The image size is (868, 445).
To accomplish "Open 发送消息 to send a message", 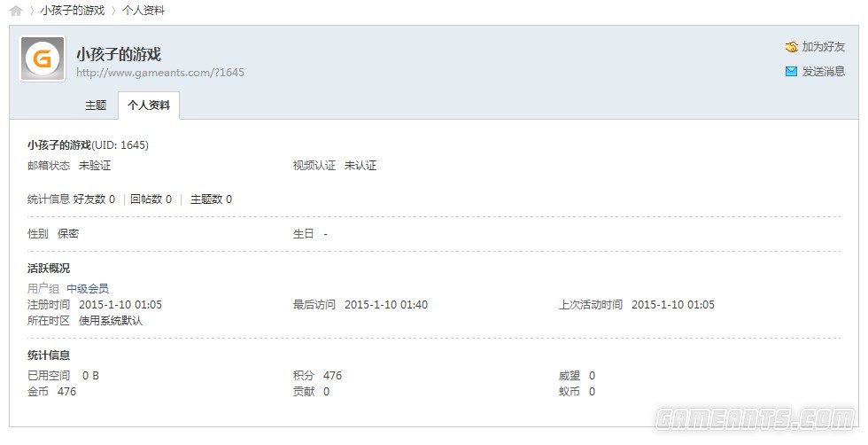I will click(x=824, y=72).
